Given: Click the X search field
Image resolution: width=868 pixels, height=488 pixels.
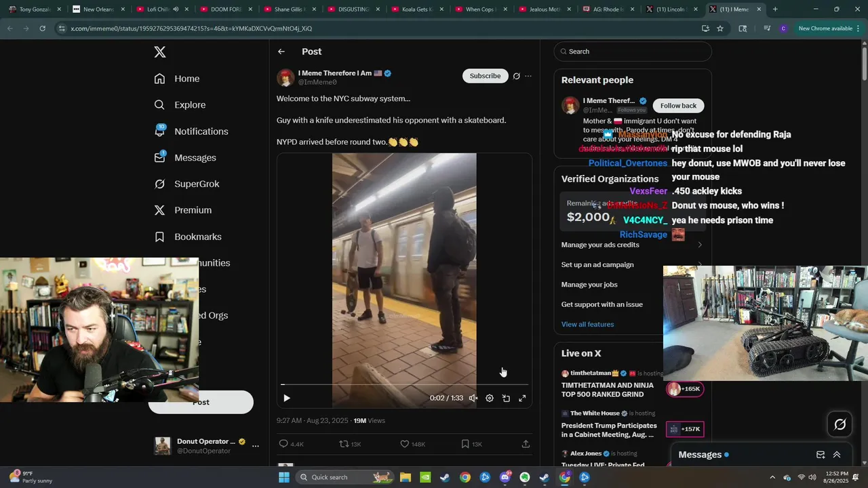Looking at the screenshot, I should pyautogui.click(x=633, y=52).
